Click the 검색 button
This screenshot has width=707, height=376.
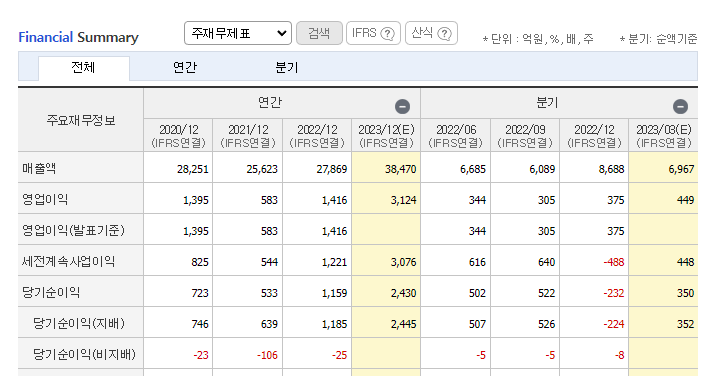pos(319,33)
